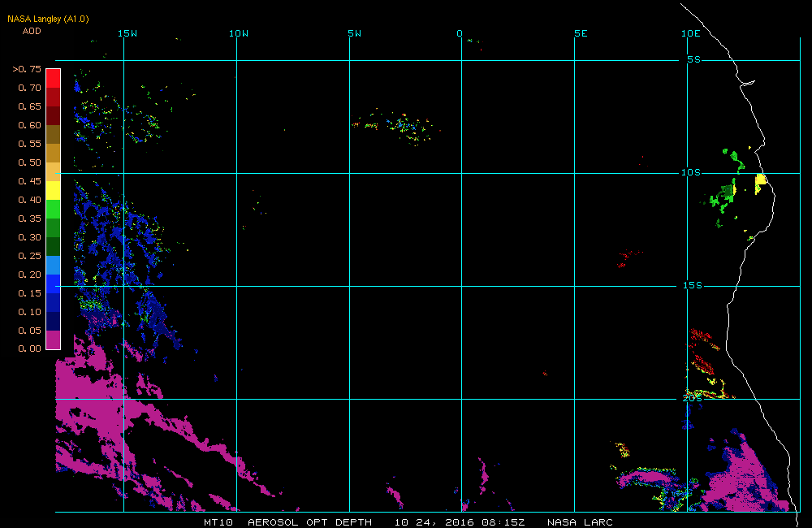Click the 5W longitude label
812x528 pixels.
pyautogui.click(x=355, y=33)
